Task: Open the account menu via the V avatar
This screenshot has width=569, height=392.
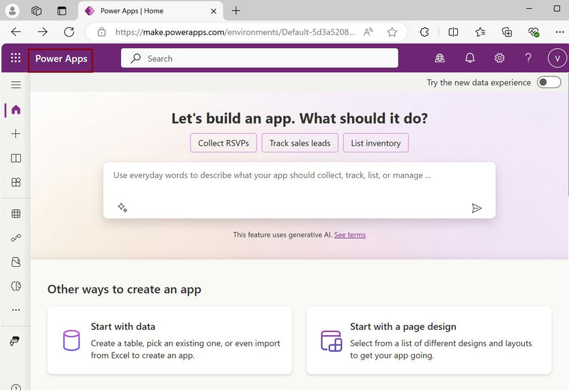Action: click(x=557, y=58)
